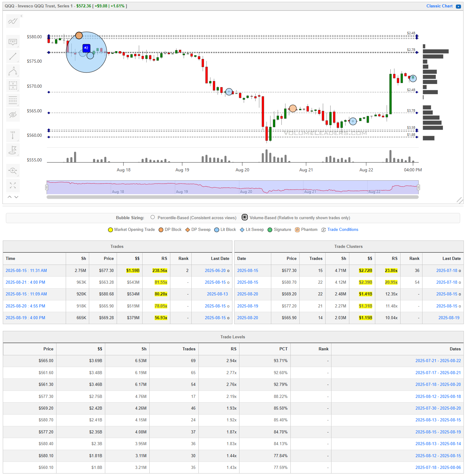Select the flag marker tool
Screen dimensions: 466x476
coord(13,150)
